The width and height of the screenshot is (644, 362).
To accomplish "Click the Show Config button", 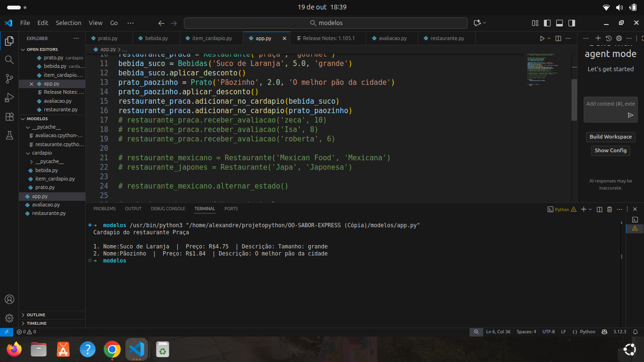I will pos(611,150).
